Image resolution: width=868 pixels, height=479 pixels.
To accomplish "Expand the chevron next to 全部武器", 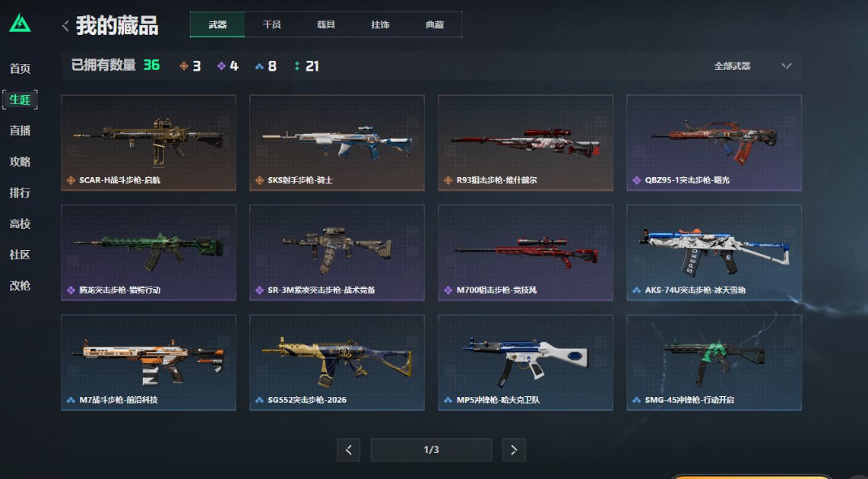I will [x=786, y=66].
